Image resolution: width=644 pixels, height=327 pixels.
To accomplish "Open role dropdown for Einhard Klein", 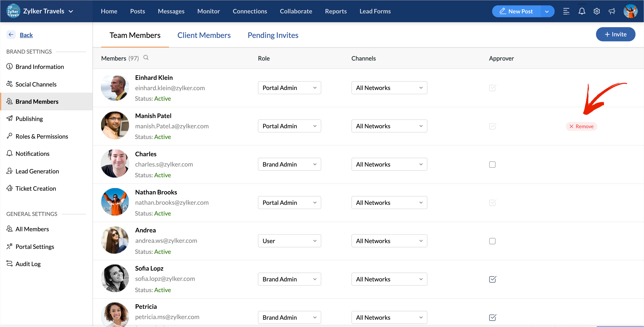I will [x=289, y=88].
